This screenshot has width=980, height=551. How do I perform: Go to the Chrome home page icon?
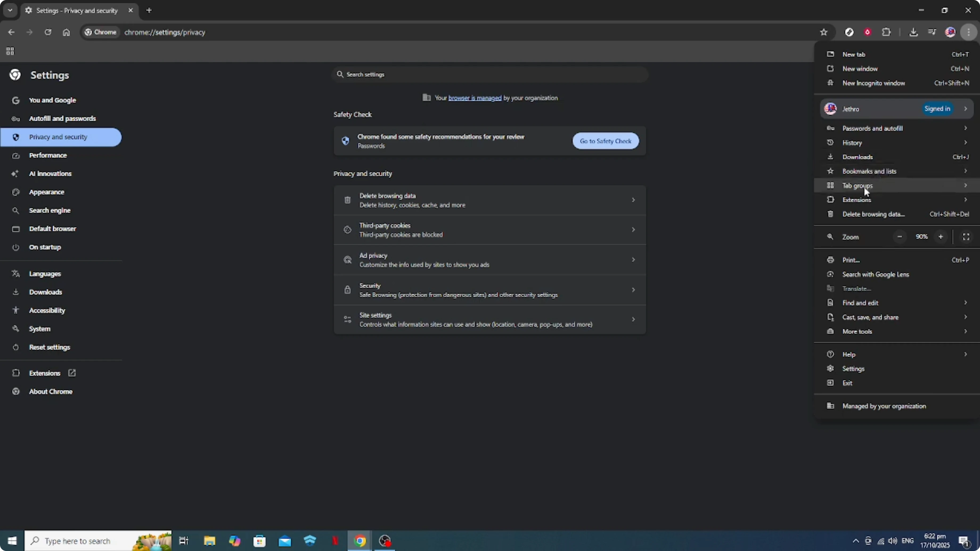pyautogui.click(x=67, y=32)
